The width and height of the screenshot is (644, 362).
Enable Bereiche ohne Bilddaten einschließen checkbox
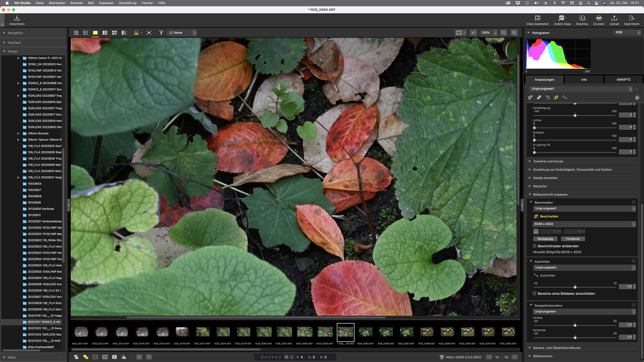[534, 293]
